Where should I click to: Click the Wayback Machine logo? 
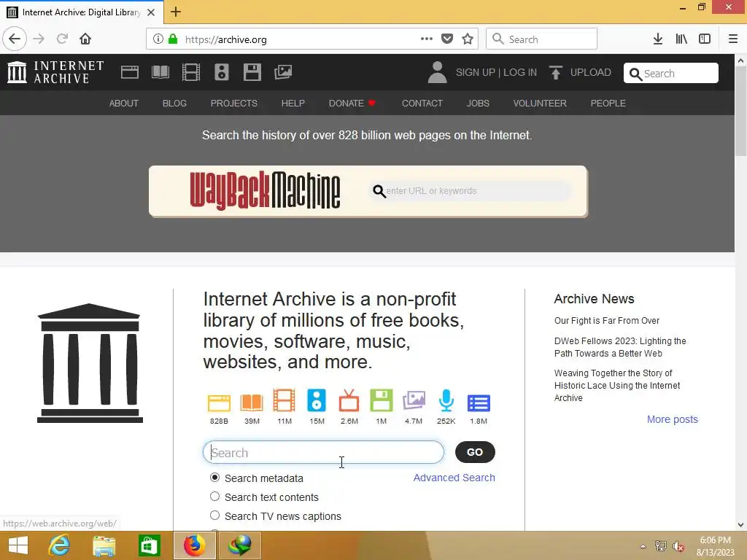coord(265,190)
